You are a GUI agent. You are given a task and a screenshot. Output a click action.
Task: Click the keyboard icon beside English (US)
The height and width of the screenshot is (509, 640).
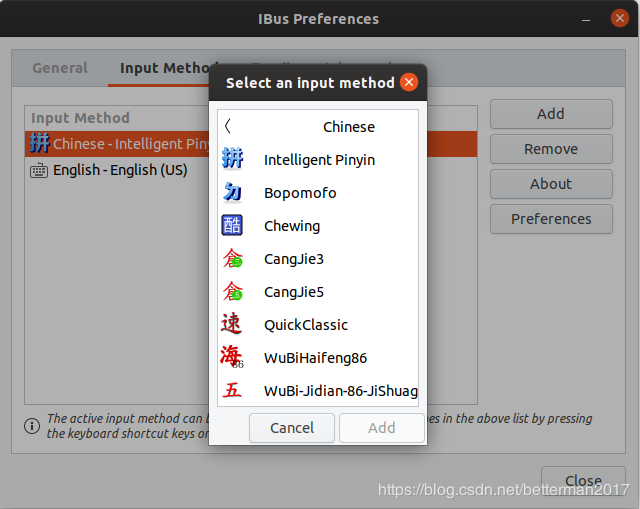(x=39, y=170)
